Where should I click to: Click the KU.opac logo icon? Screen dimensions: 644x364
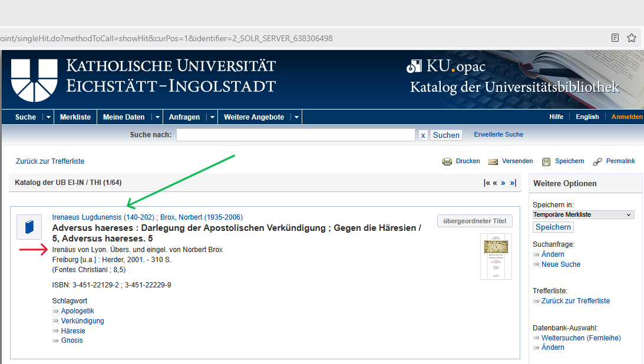click(x=414, y=67)
